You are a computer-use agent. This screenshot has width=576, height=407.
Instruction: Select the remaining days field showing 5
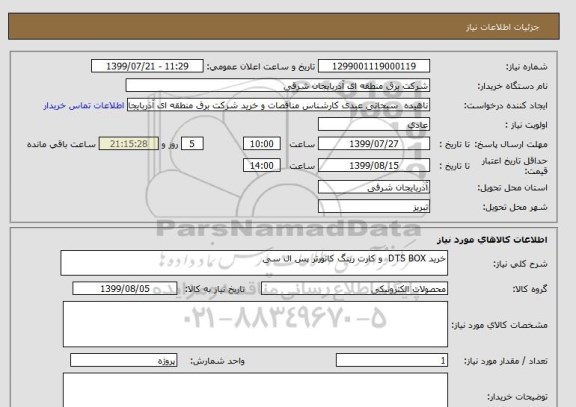(x=192, y=144)
